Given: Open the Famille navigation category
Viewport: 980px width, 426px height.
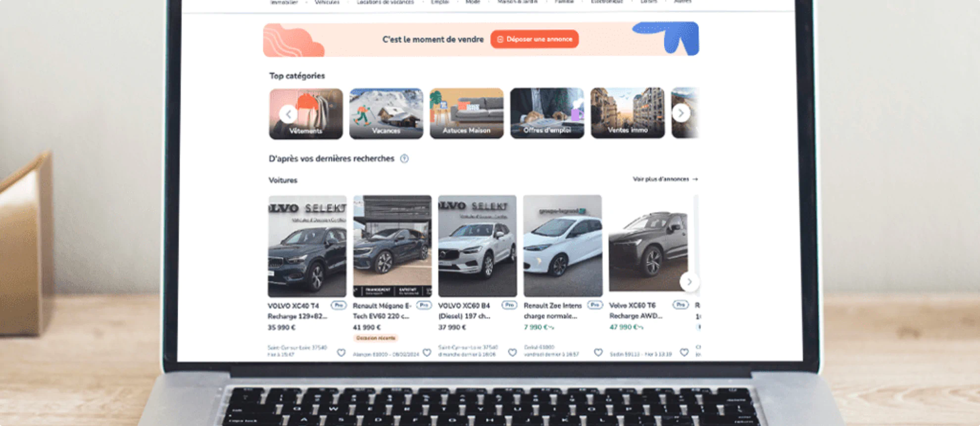Looking at the screenshot, I should click(x=564, y=2).
